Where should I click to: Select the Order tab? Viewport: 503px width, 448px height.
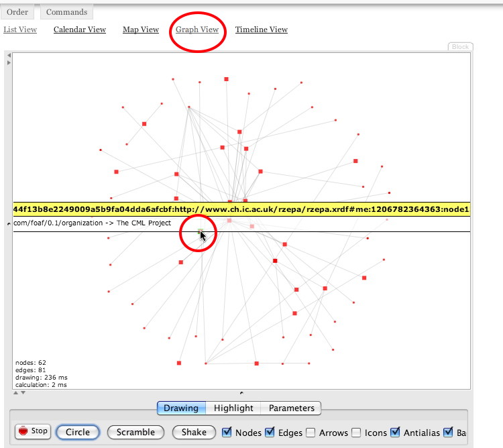[x=17, y=12]
